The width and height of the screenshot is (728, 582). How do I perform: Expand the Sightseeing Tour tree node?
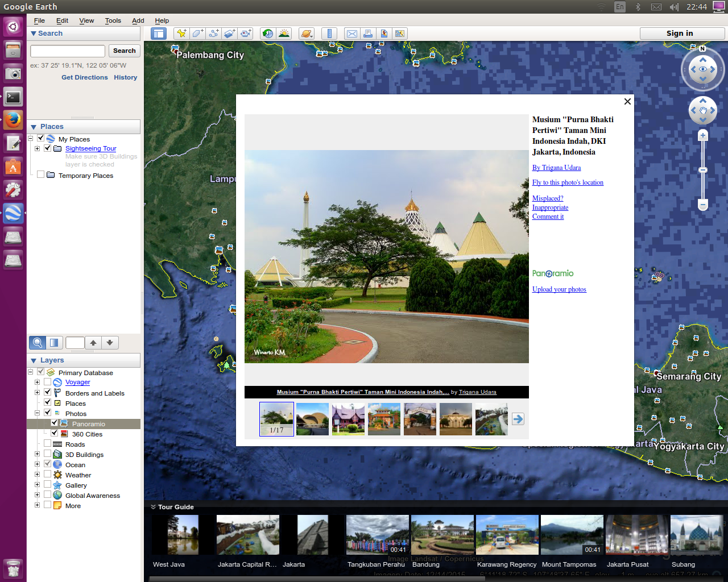(38, 148)
